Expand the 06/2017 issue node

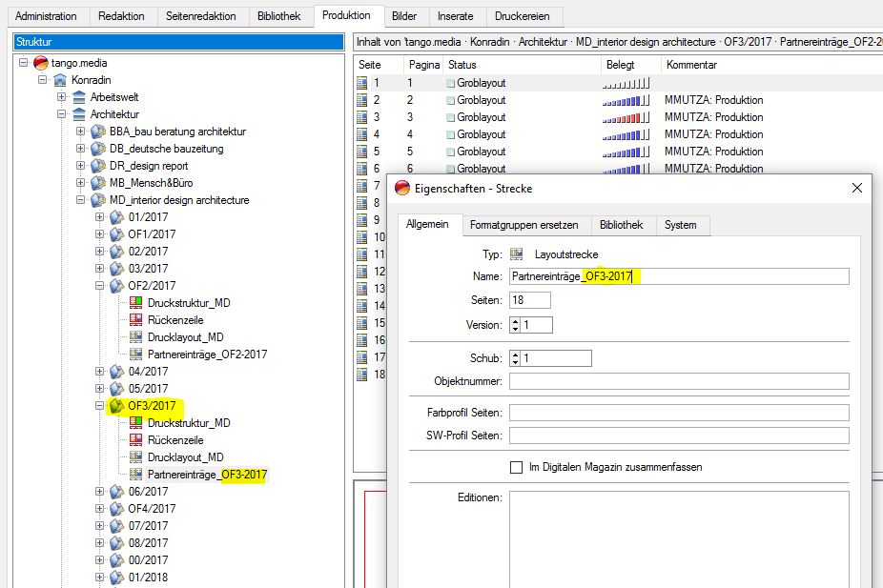click(x=100, y=492)
